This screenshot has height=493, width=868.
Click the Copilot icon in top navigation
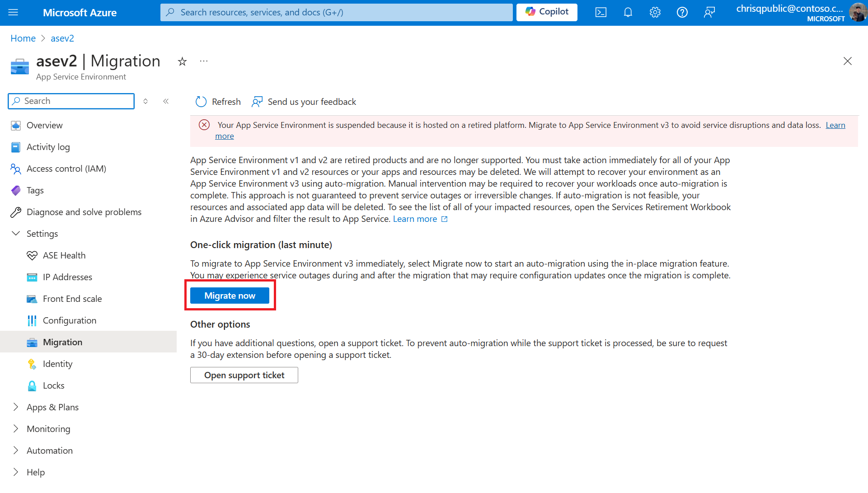547,12
